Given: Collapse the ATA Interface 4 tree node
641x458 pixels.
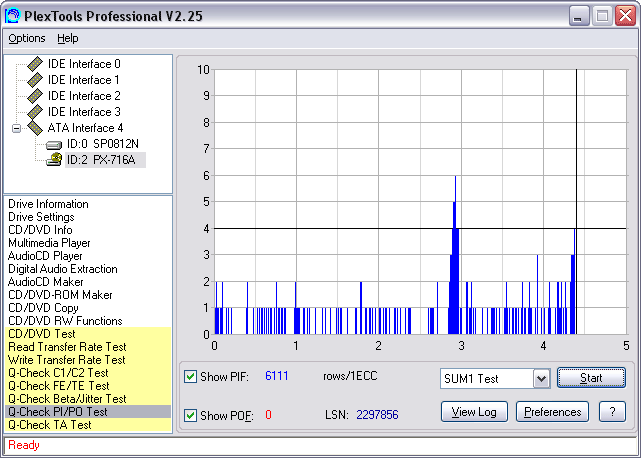Looking at the screenshot, I should click(x=16, y=128).
